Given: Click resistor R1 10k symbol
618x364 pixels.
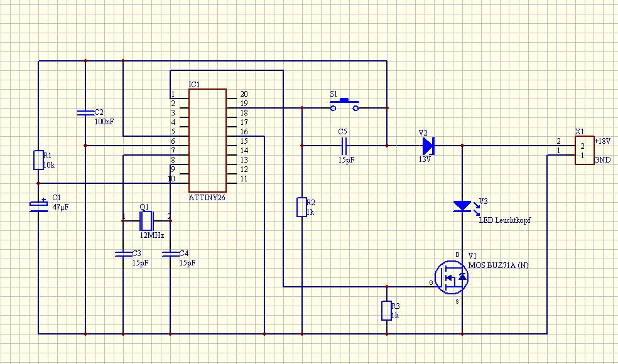Looking at the screenshot, I should click(38, 160).
